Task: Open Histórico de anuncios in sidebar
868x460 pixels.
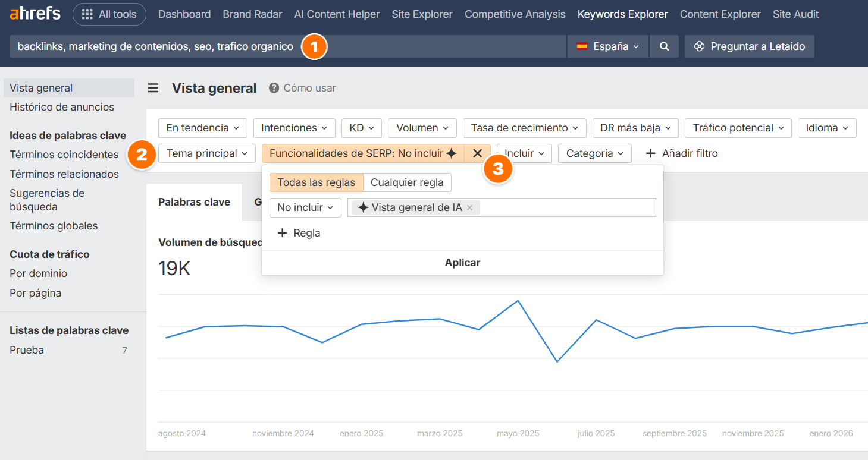Action: pos(62,107)
